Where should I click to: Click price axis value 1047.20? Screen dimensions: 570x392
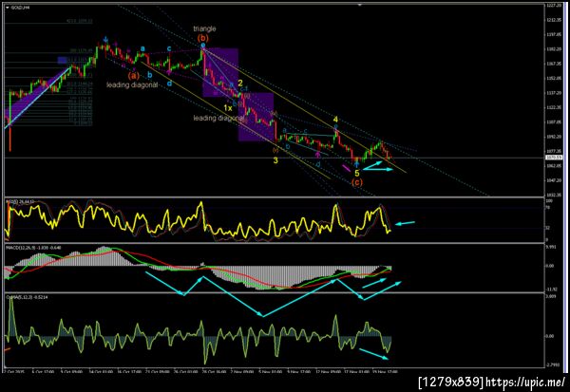[x=554, y=180]
